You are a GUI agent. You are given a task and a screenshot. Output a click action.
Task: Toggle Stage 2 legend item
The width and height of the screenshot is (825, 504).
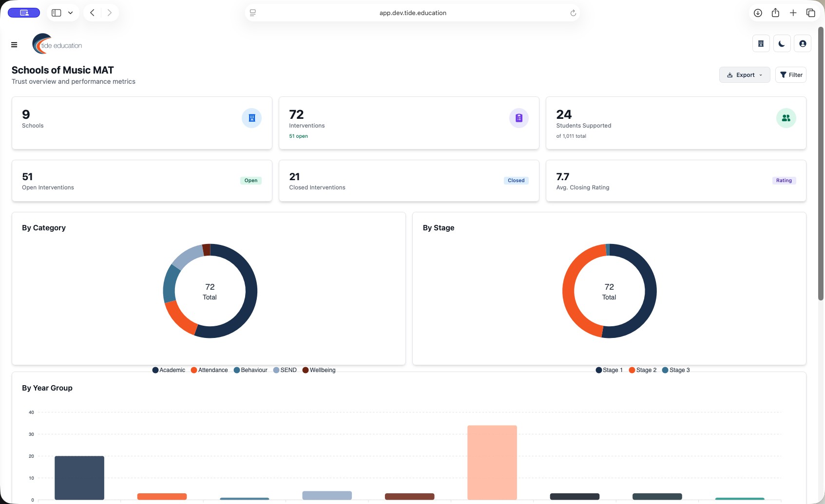(643, 370)
